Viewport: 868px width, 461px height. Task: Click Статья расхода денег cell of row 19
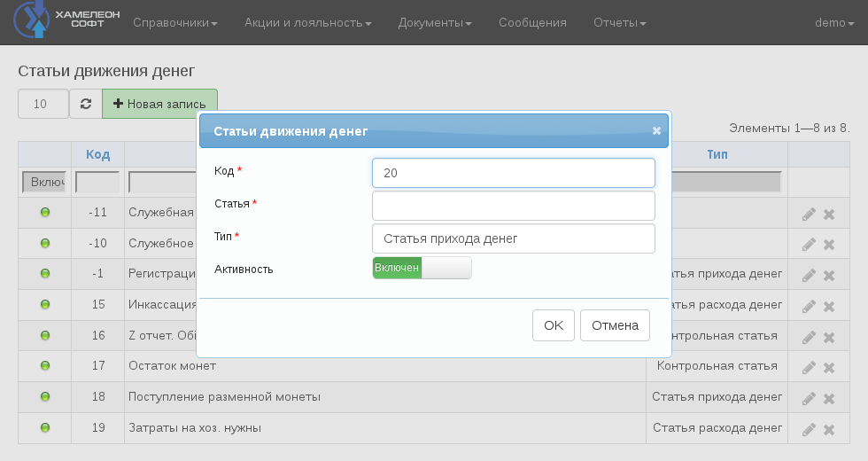[717, 427]
